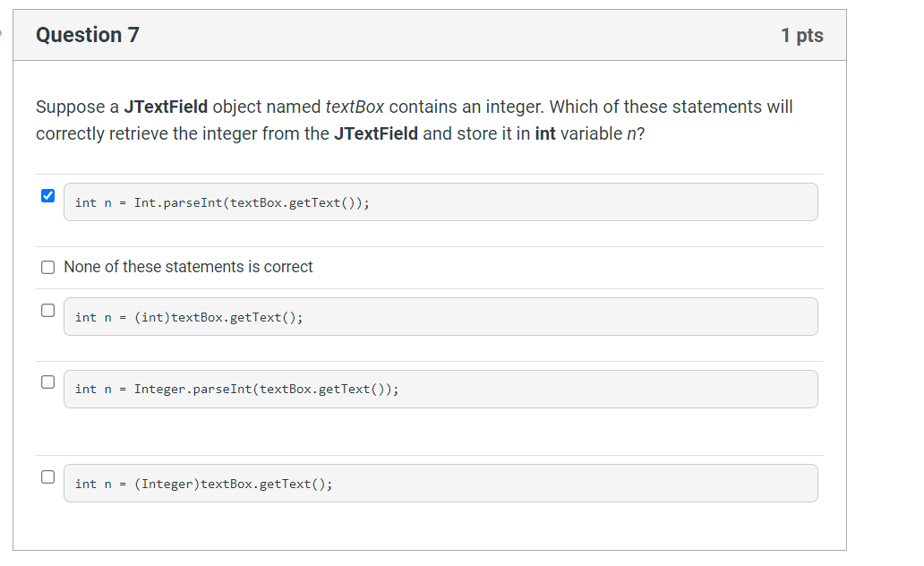Check "None of these statements is correct"
The width and height of the screenshot is (924, 566).
point(47,267)
